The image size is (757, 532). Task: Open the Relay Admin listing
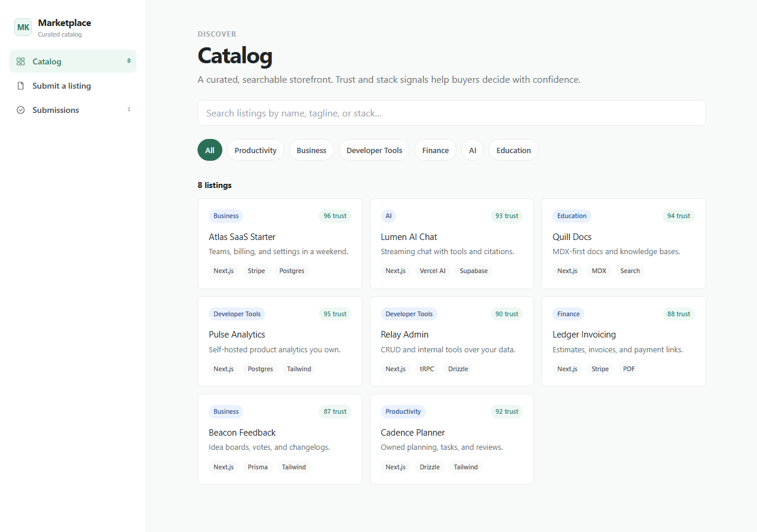tap(451, 341)
